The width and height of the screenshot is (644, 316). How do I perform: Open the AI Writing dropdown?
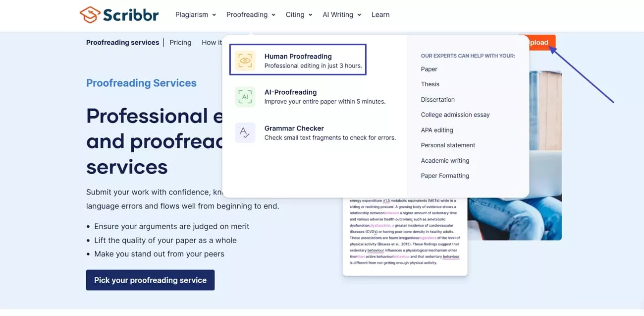338,14
